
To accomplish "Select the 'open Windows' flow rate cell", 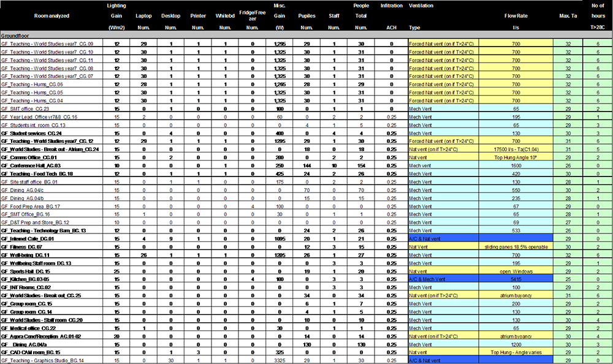I will 516,270.
